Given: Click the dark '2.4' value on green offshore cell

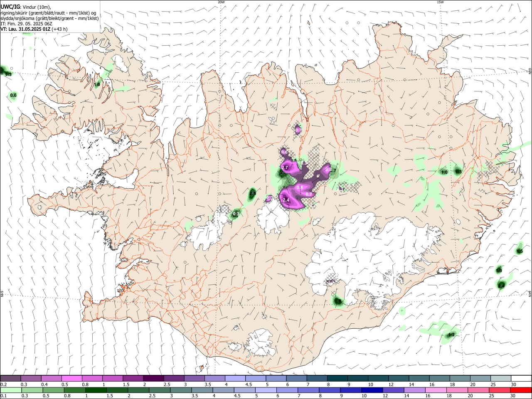Looking at the screenshot, I should tap(501, 286).
